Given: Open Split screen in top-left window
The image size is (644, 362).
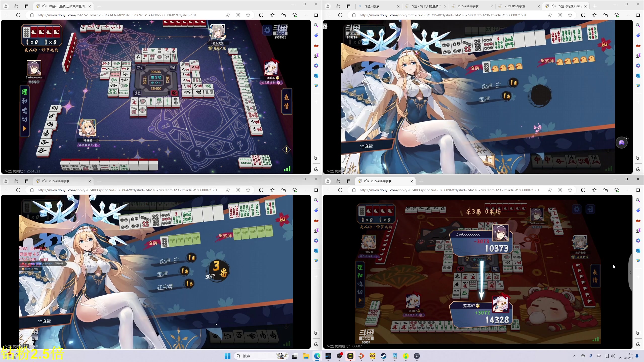Looking at the screenshot, I should [261, 15].
